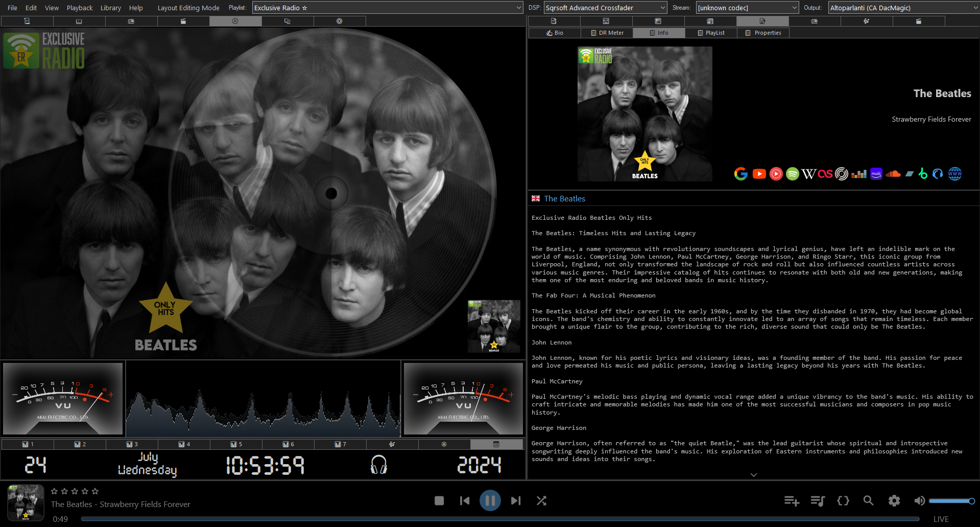Click the curly braces icon in bottom bar
Screen dimensions: 980x527
point(843,501)
